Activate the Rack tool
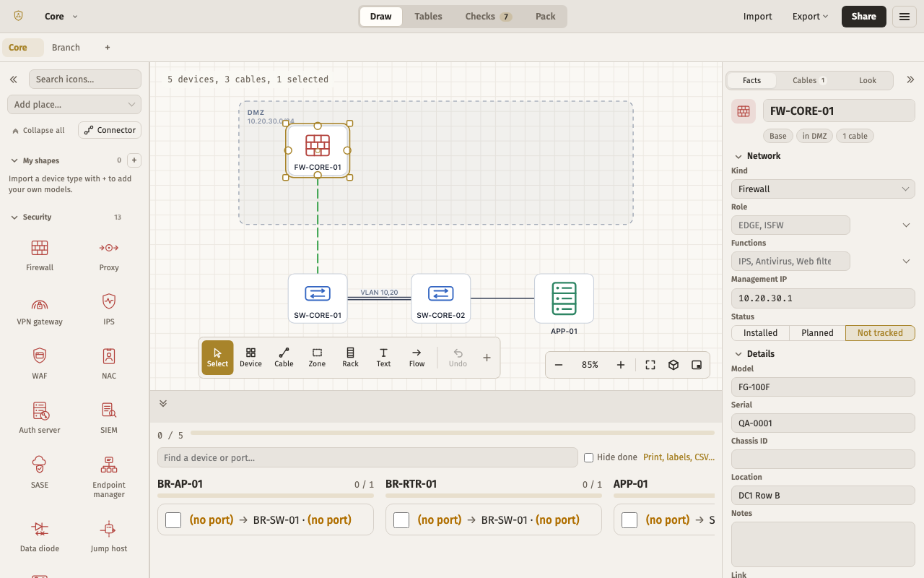Image resolution: width=924 pixels, height=578 pixels. [350, 358]
